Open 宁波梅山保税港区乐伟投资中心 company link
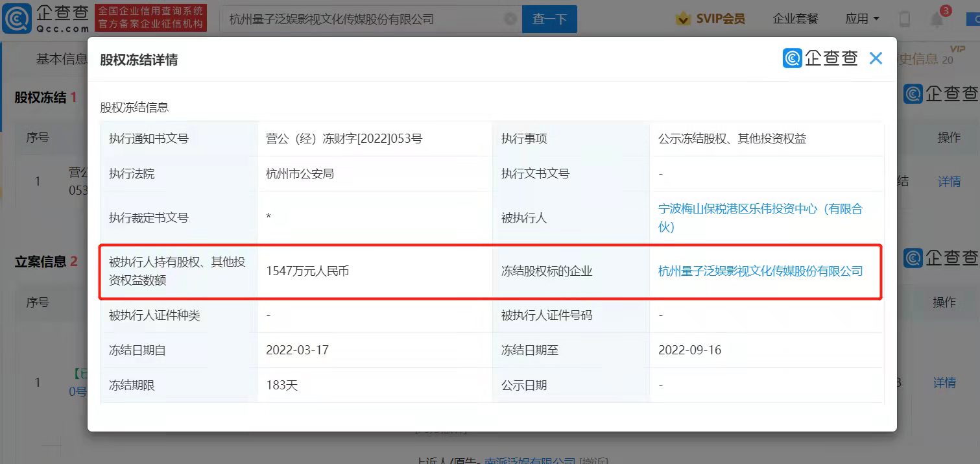 click(x=760, y=218)
